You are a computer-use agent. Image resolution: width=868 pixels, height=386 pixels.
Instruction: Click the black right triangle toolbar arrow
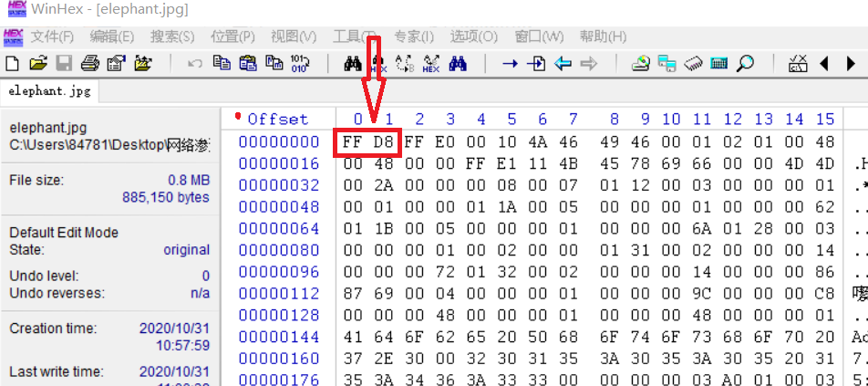coord(851,64)
